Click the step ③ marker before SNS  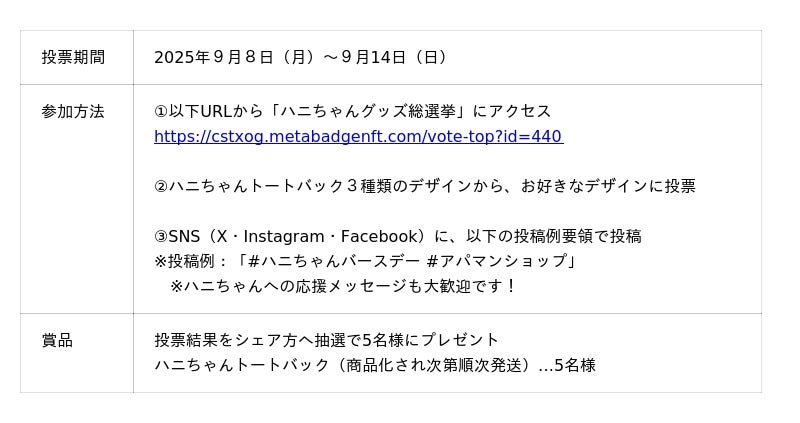160,237
